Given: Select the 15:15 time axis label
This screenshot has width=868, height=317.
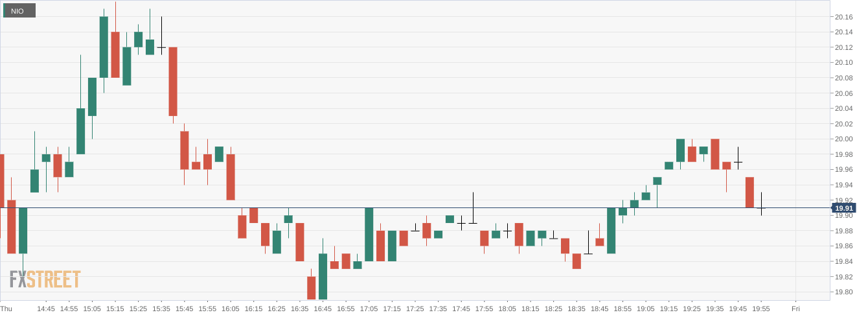Looking at the screenshot, I should [115, 309].
